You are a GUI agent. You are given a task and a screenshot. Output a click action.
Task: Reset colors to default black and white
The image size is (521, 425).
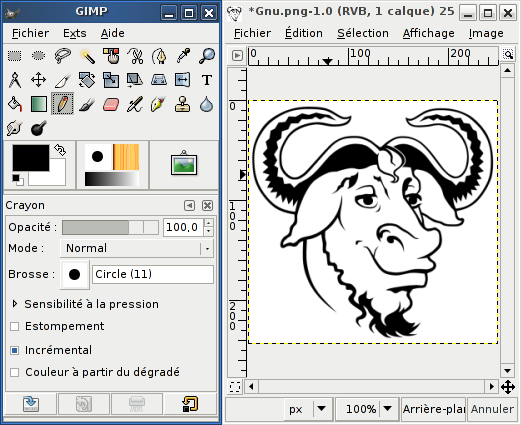(17, 179)
